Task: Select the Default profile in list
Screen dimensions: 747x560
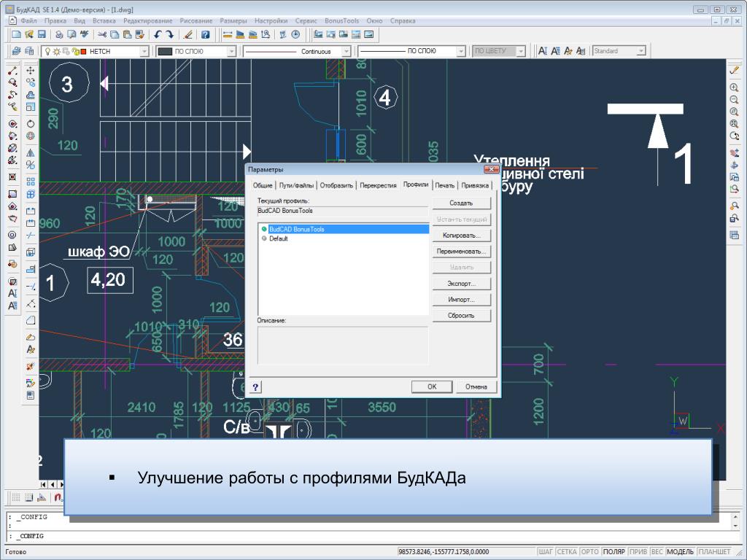Action: point(278,238)
